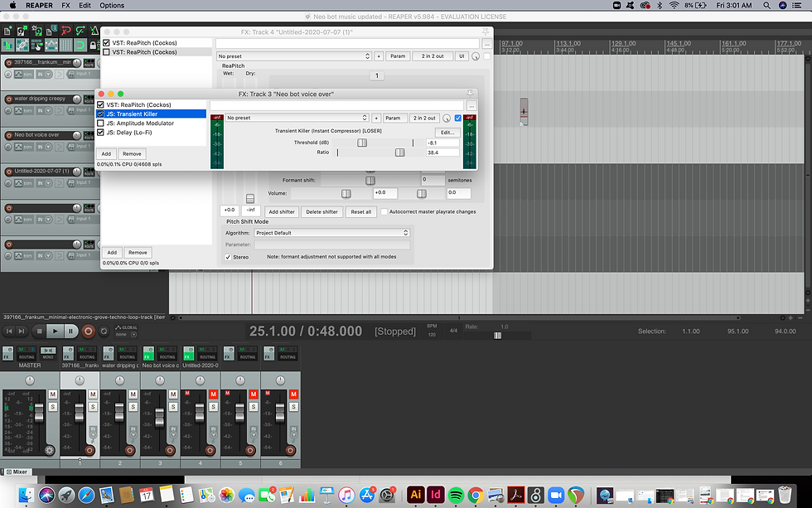The image size is (812, 508).
Task: Click the Add shifter button
Action: [282, 212]
